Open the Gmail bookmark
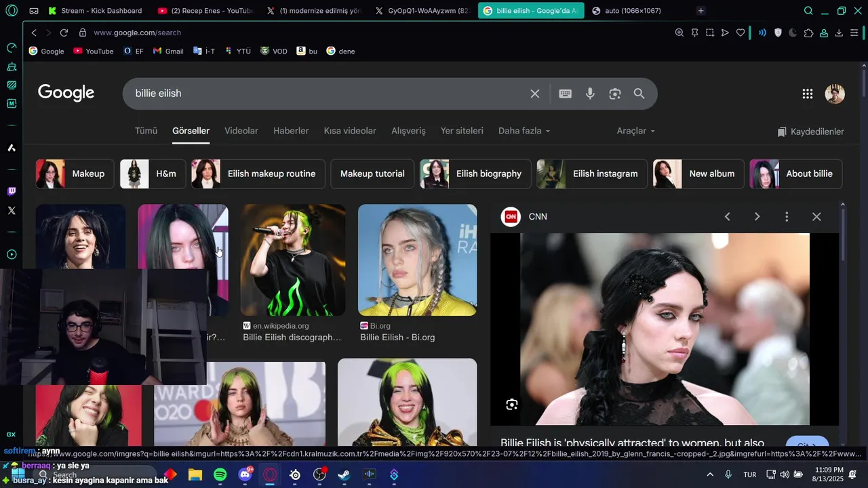The image size is (868, 488). pos(168,51)
